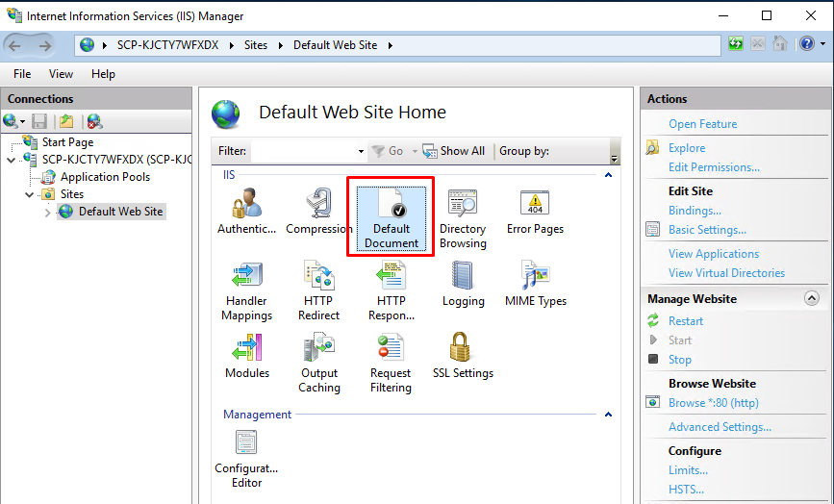Click Sites in address breadcrumb
This screenshot has height=504, width=834.
[x=256, y=45]
